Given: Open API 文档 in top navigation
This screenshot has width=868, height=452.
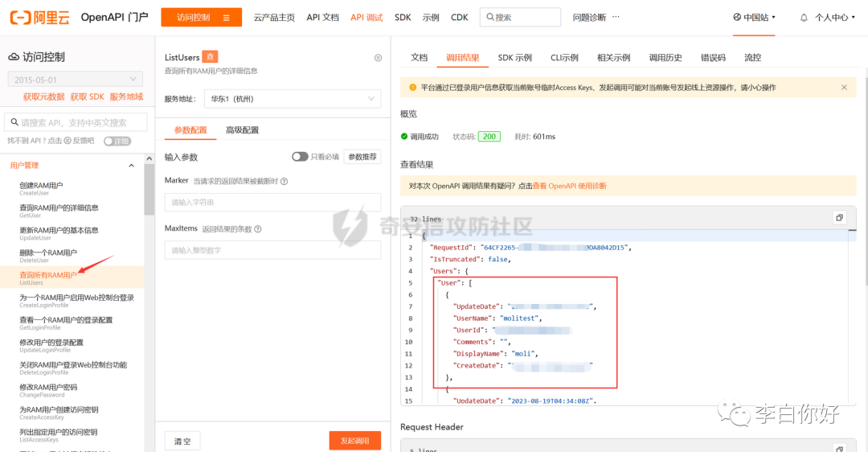Looking at the screenshot, I should pyautogui.click(x=323, y=17).
